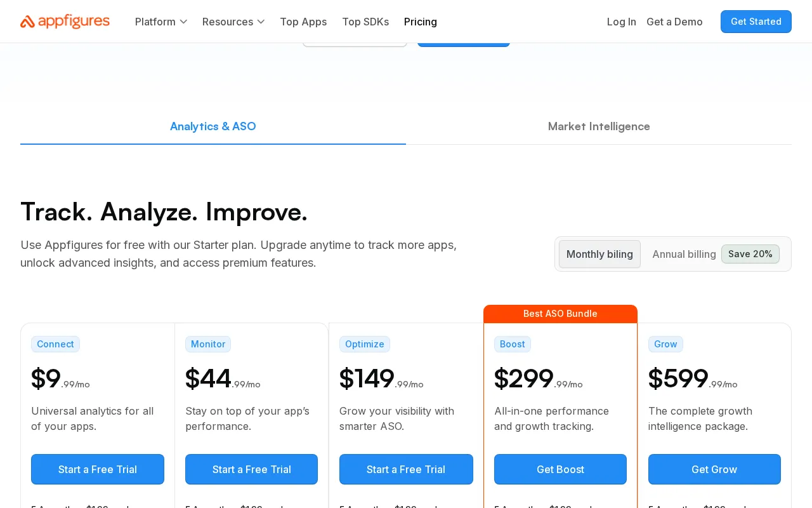Click the Best ASO Bundle banner
This screenshot has width=812, height=508.
pyautogui.click(x=560, y=314)
